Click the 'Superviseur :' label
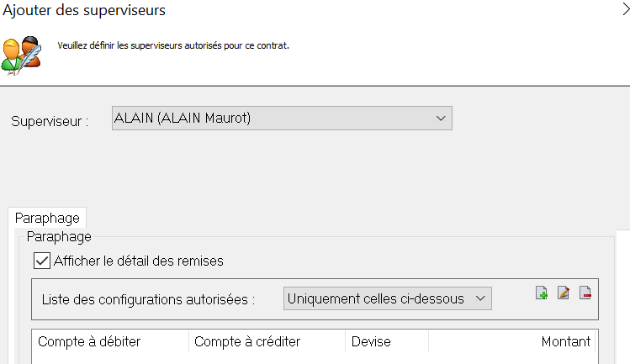Screen dimensions: 630x364 point(50,121)
